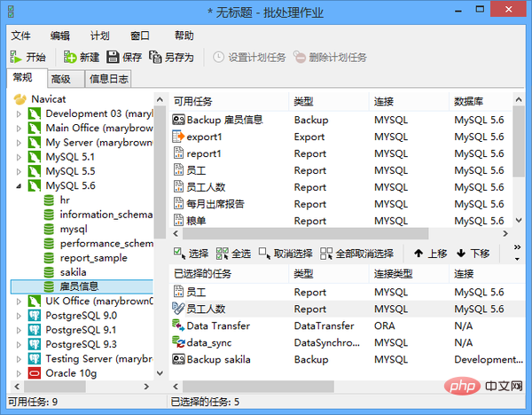Click the 每月出席报告 report icon
This screenshot has width=532, height=415.
tap(178, 204)
